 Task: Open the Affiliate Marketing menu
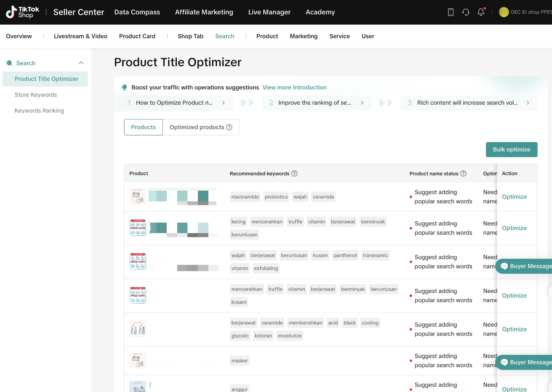click(x=204, y=12)
